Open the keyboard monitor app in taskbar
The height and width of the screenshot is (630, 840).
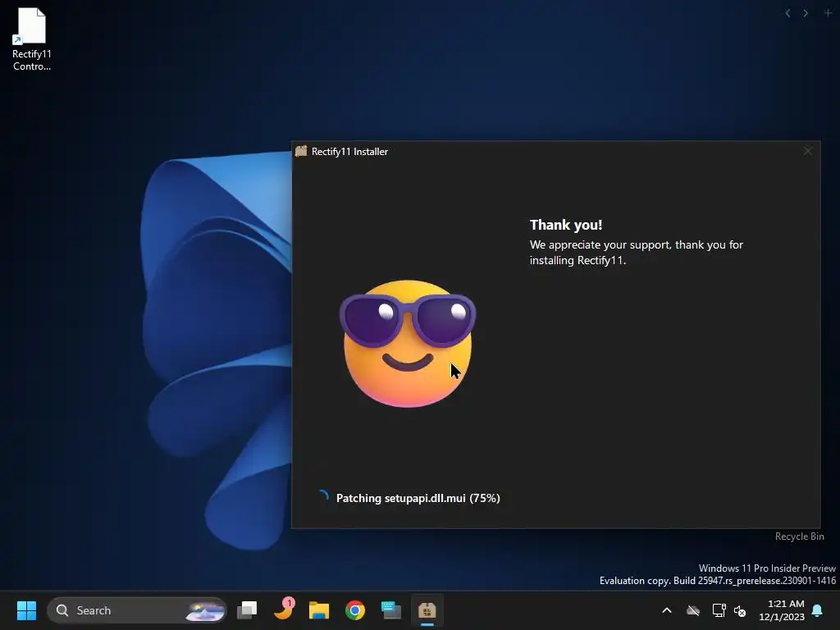tap(391, 610)
